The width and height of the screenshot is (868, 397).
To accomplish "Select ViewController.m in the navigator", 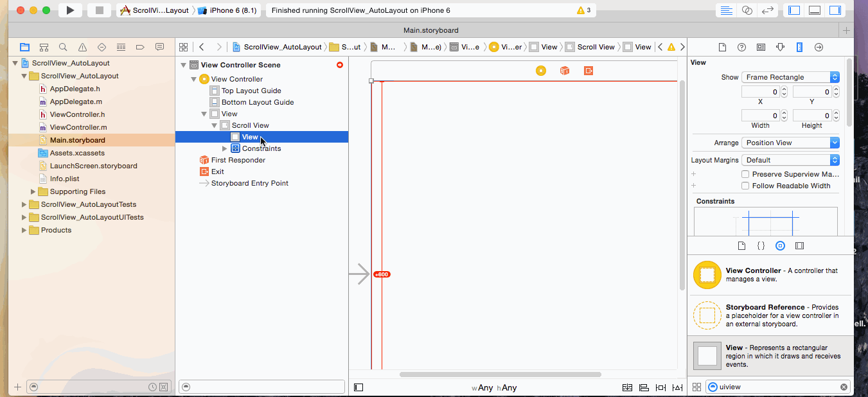I will click(x=78, y=127).
